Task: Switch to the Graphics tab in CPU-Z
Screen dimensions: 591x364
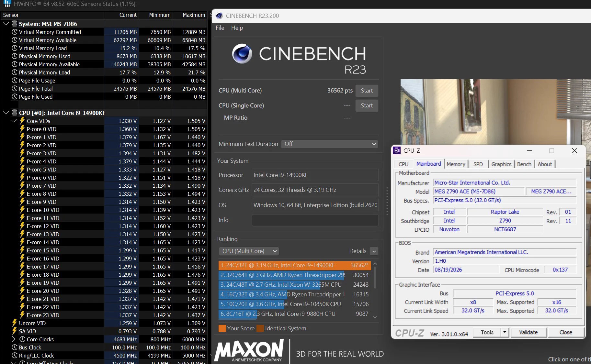Action: tap(501, 164)
